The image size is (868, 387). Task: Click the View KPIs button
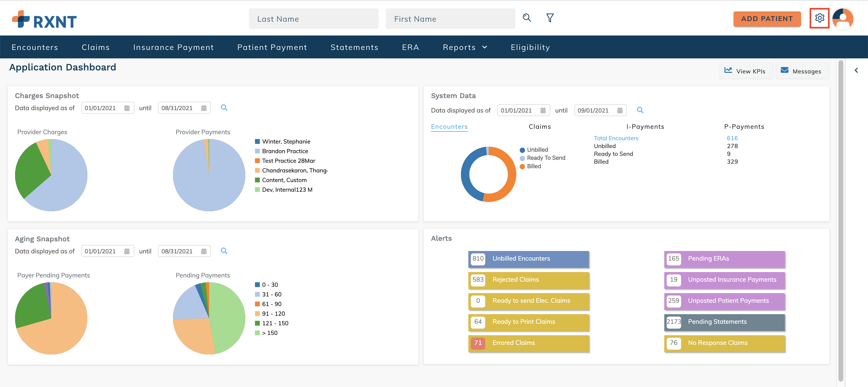pos(746,71)
